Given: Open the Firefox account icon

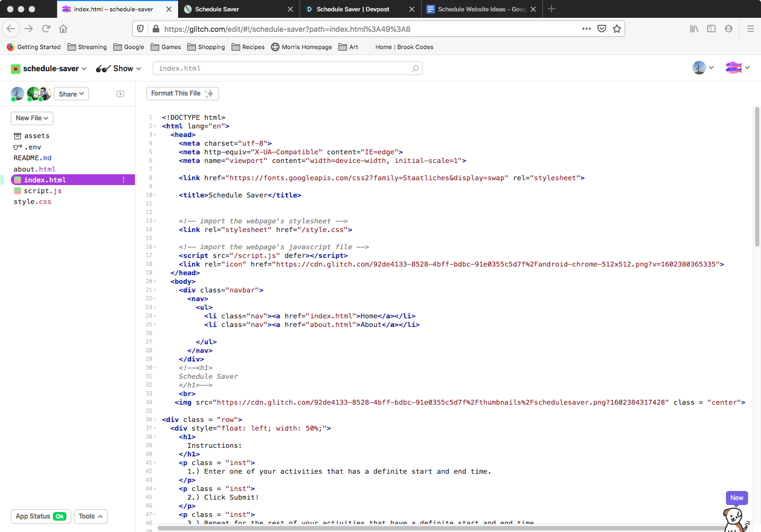Looking at the screenshot, I should [729, 29].
